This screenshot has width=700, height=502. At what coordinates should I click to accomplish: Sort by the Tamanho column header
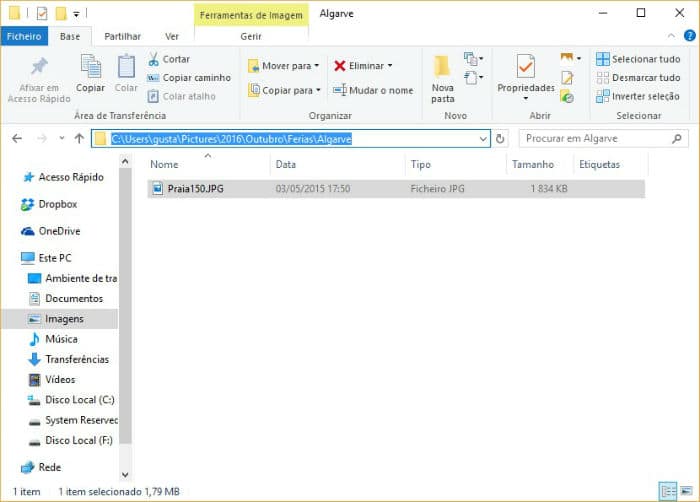(539, 164)
